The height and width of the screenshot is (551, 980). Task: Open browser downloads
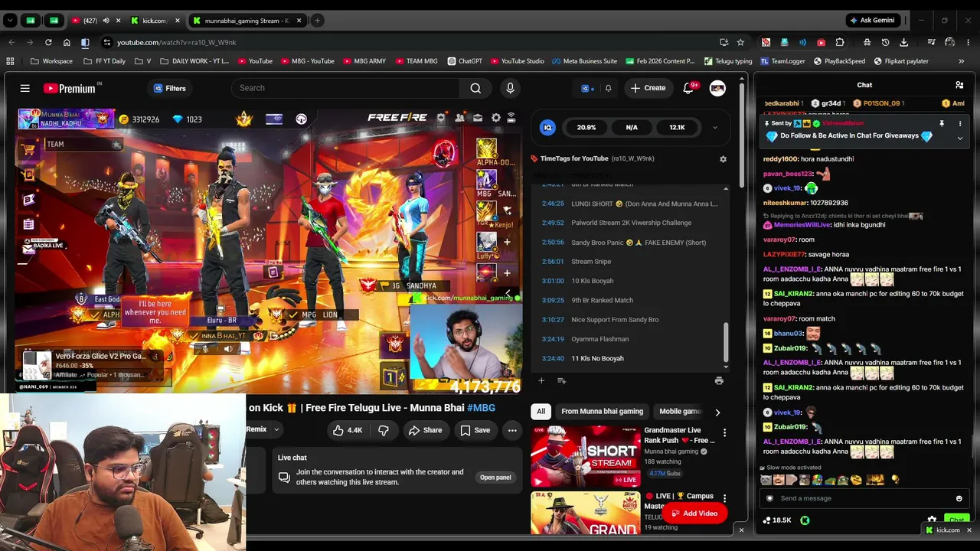tap(904, 42)
